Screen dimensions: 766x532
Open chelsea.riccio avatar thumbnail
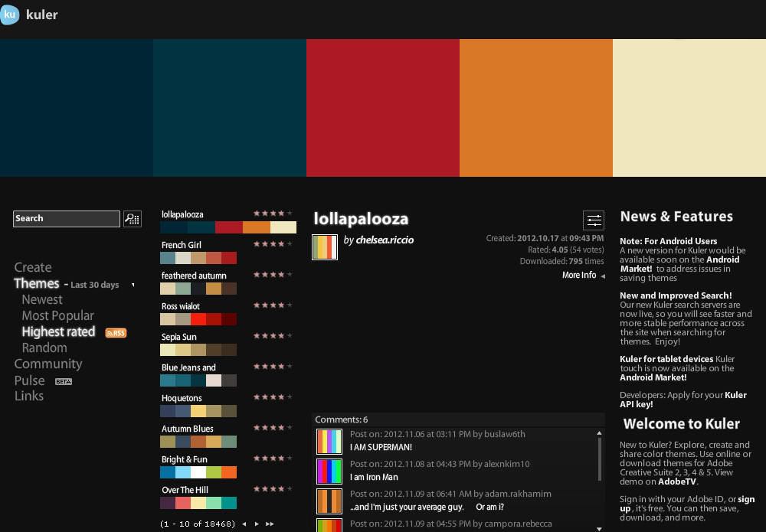pos(325,247)
